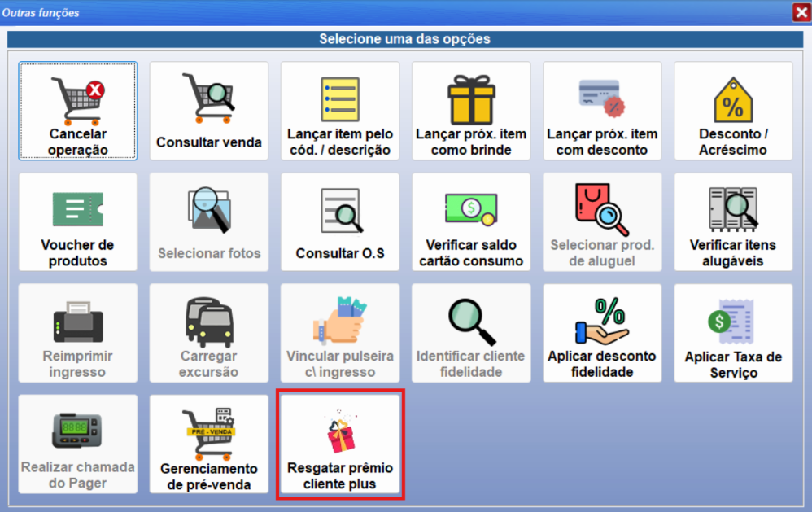This screenshot has width=812, height=512.
Task: Open Verificar itens alugáveis
Action: 733,221
